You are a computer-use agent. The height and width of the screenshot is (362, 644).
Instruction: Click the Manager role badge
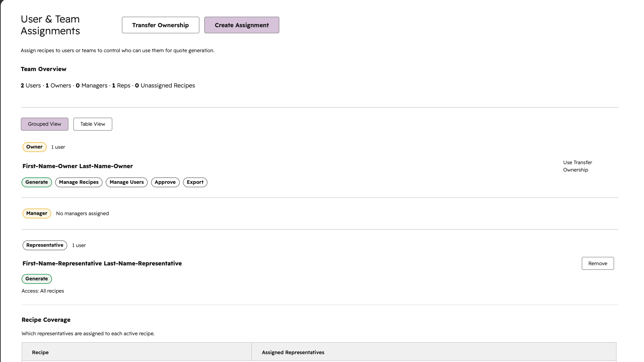point(37,213)
